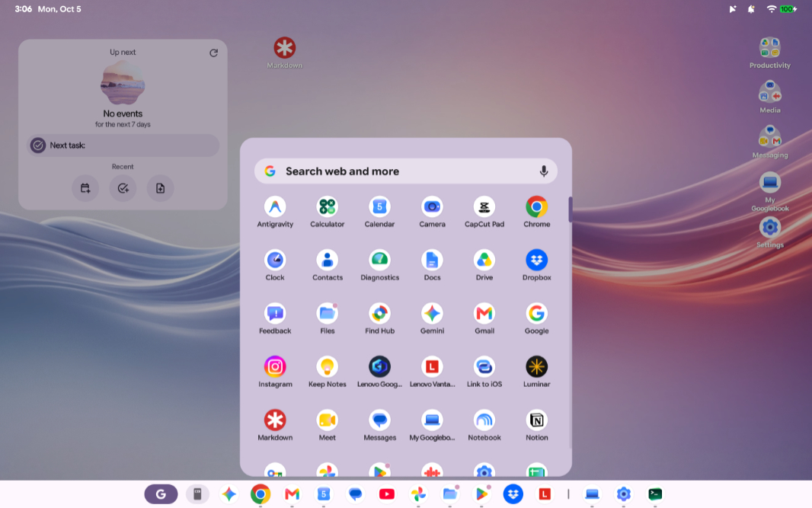This screenshot has height=508, width=812.
Task: Open My Googlebook in launcher grid
Action: tap(432, 420)
